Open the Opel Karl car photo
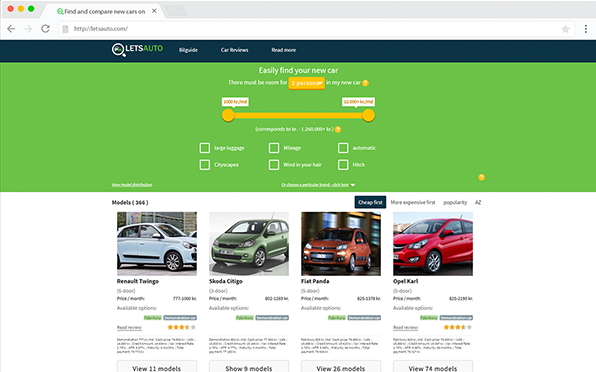 pos(433,244)
